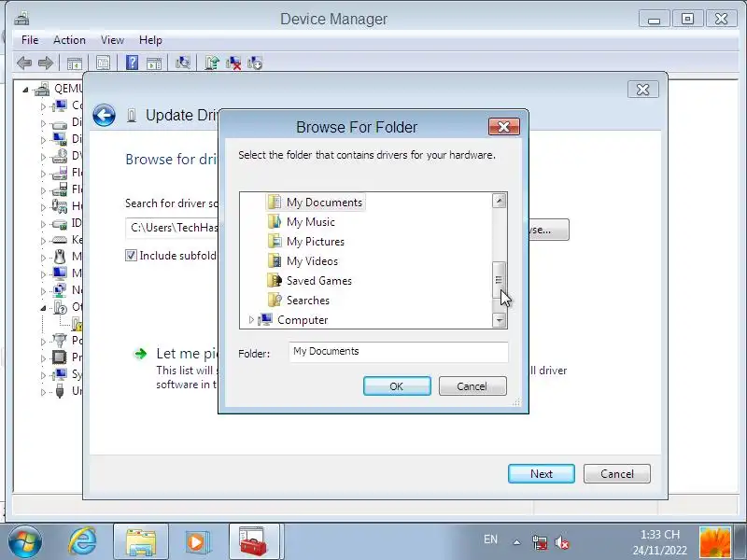Click OK in Browse For Folder dialog

point(397,386)
